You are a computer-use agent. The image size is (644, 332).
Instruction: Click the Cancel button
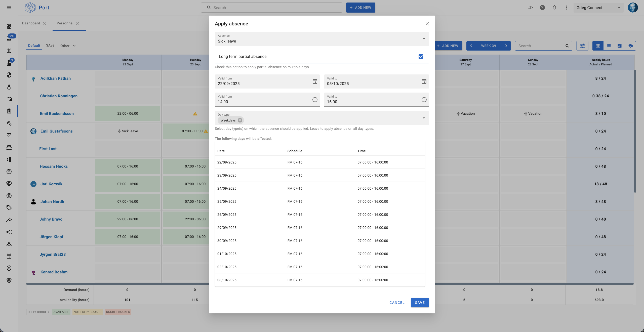[x=397, y=303]
